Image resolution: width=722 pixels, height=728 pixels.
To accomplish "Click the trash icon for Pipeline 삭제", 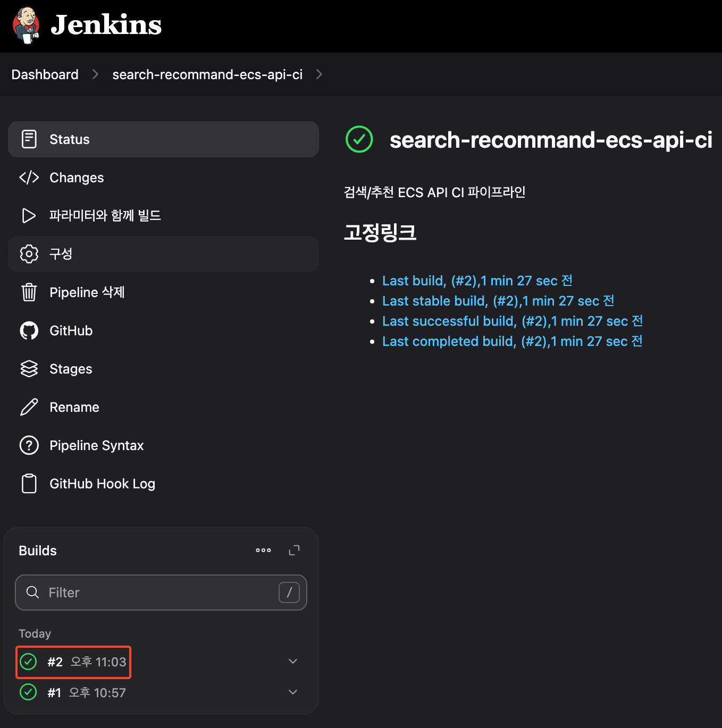I will click(x=29, y=292).
